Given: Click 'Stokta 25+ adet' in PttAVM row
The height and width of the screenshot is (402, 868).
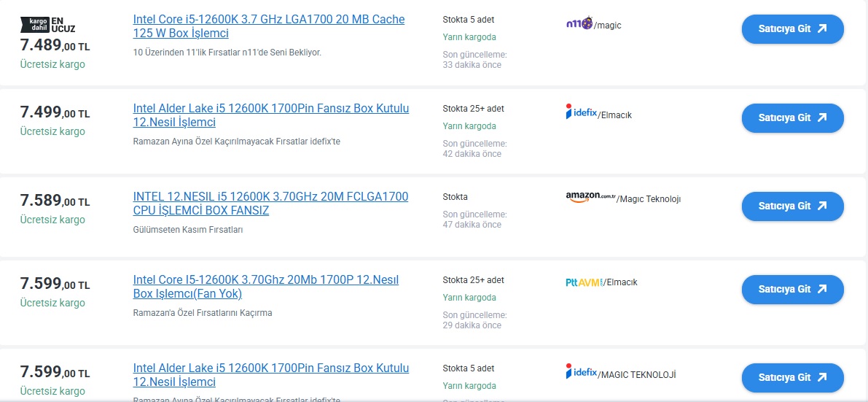Looking at the screenshot, I should [473, 280].
